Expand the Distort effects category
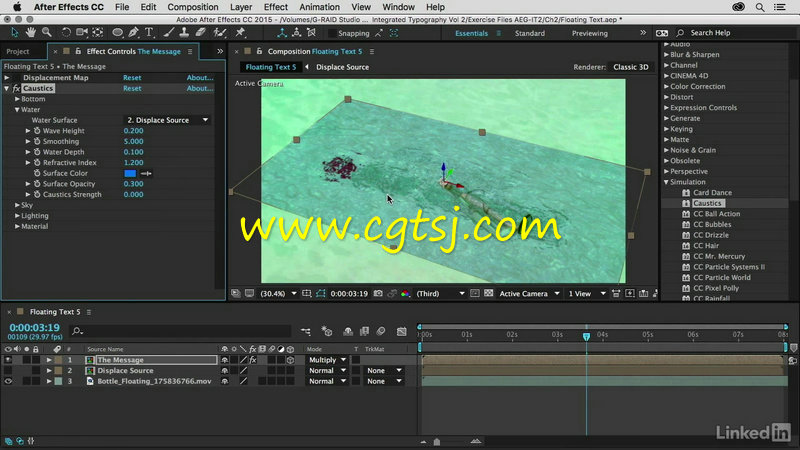This screenshot has width=800, height=450. 666,97
